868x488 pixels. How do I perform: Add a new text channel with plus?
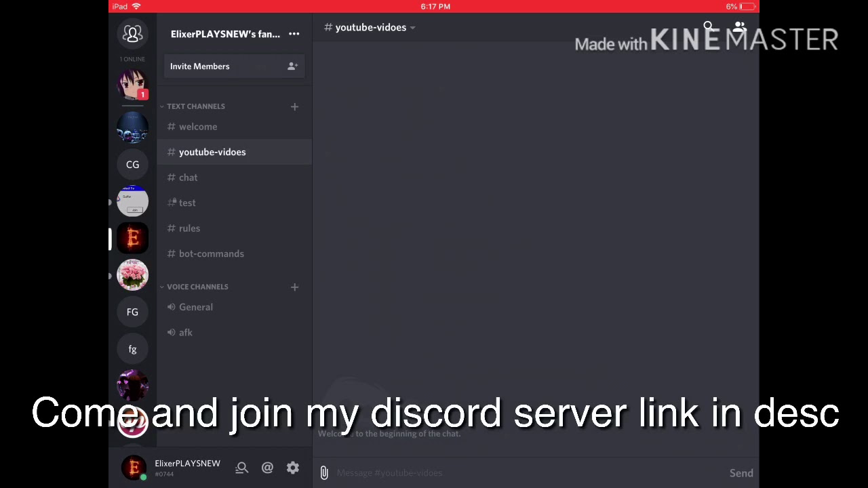coord(294,106)
